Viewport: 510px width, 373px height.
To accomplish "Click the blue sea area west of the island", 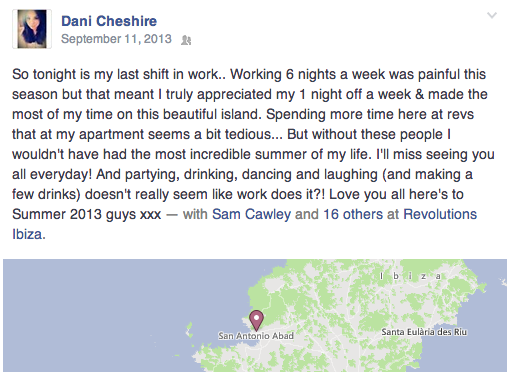I will tap(100, 310).
